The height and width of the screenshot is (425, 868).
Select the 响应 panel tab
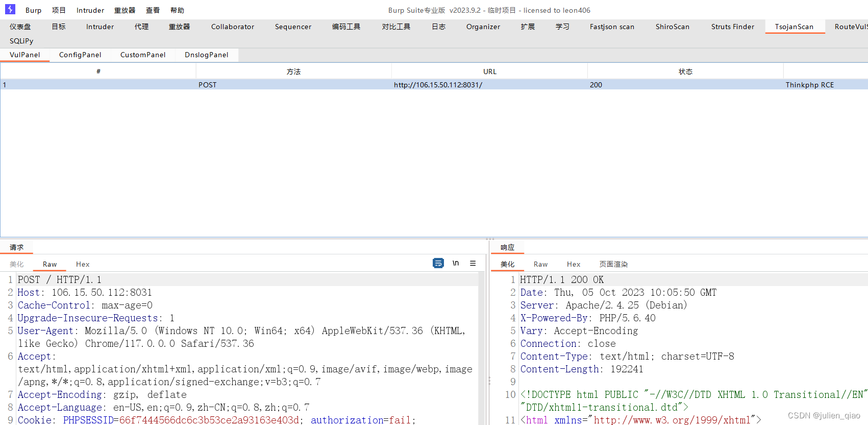(x=507, y=247)
